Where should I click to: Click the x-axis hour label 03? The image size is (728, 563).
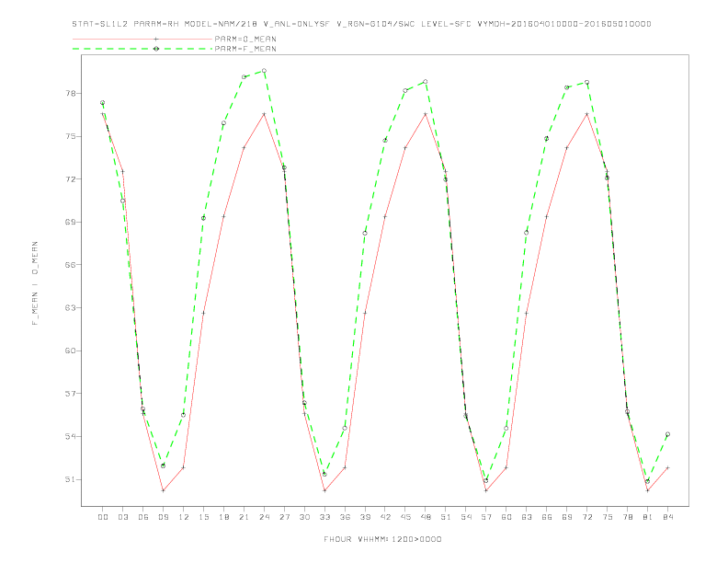click(x=122, y=517)
